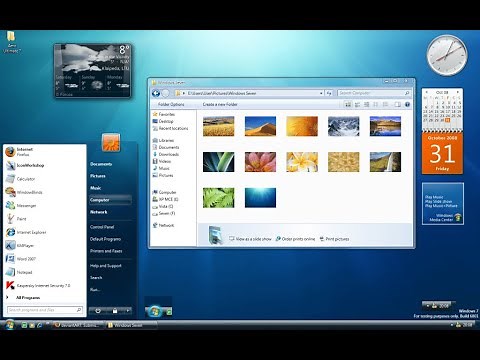Click the Search programs and files box
480x360 pixels.
(x=45, y=310)
